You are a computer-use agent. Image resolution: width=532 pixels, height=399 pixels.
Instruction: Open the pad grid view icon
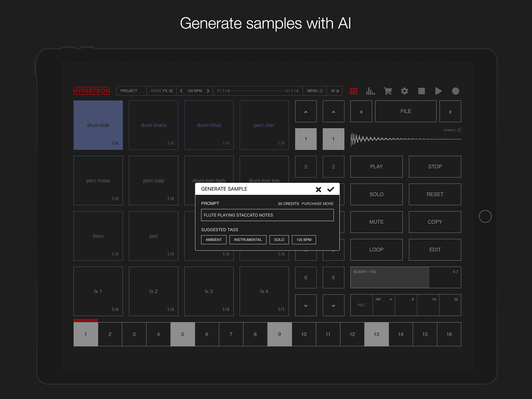[x=354, y=91]
